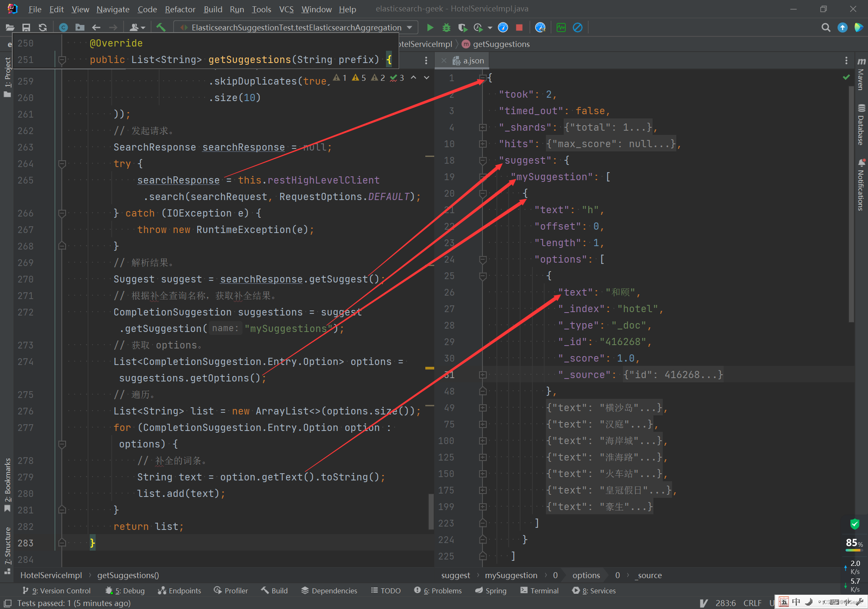Open the Terminal tool window
The width and height of the screenshot is (868, 609).
[540, 590]
